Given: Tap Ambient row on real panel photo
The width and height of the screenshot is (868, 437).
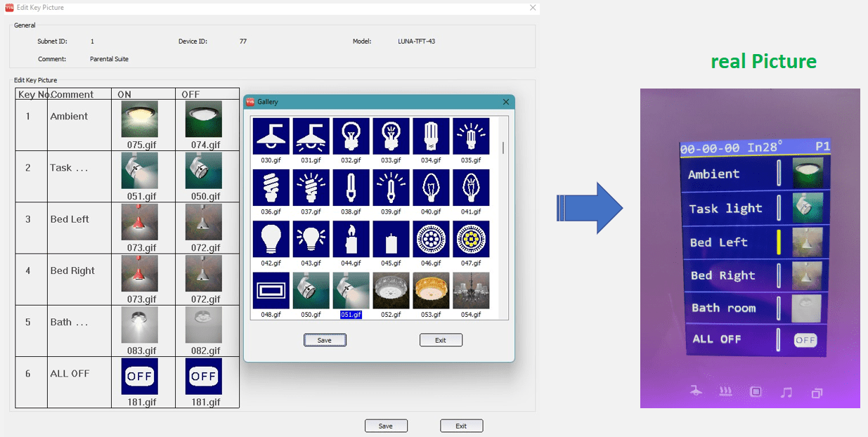Looking at the screenshot, I should pyautogui.click(x=754, y=174).
